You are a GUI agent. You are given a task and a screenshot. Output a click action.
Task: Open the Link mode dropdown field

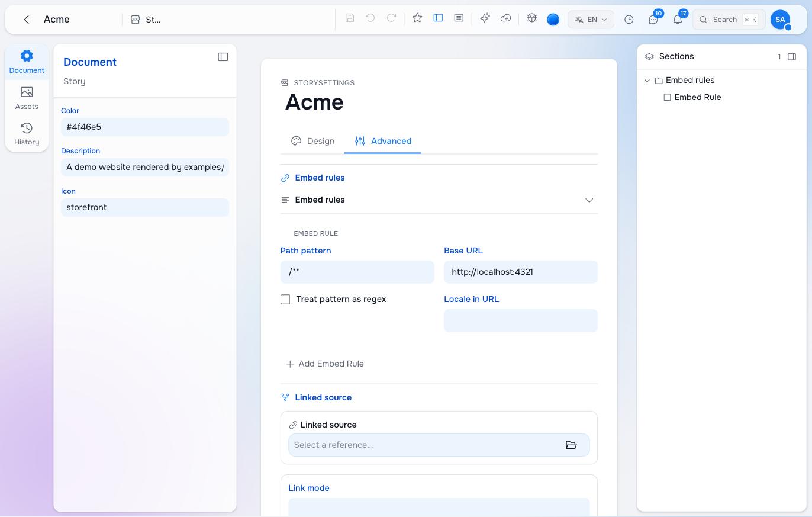point(439,507)
